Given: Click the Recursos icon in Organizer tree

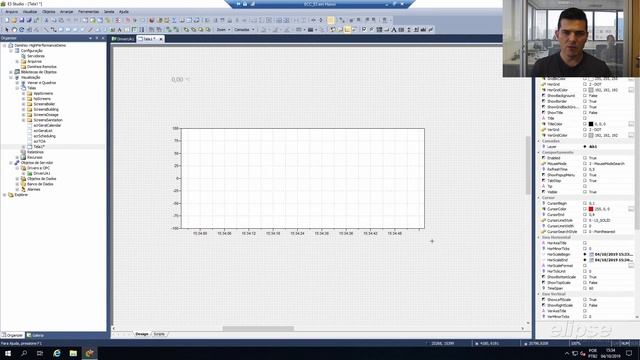Looking at the screenshot, I should 23,157.
